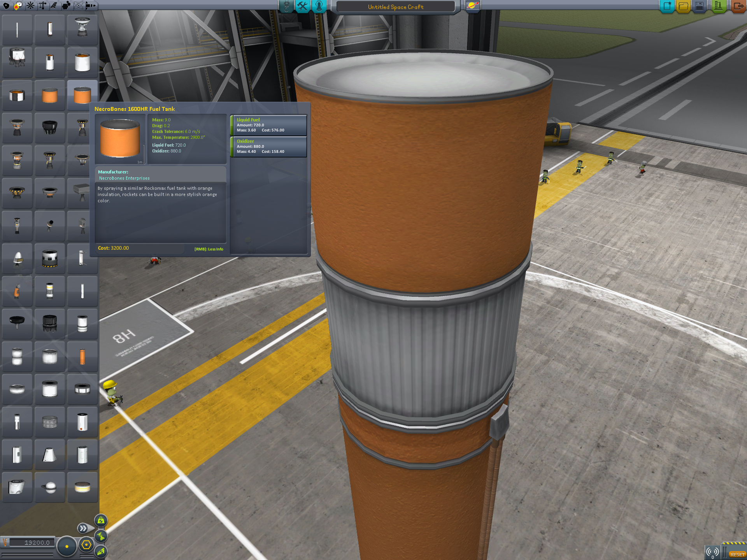747x560 pixels.
Task: Launch the craft with green rocket button
Action: 718,6
